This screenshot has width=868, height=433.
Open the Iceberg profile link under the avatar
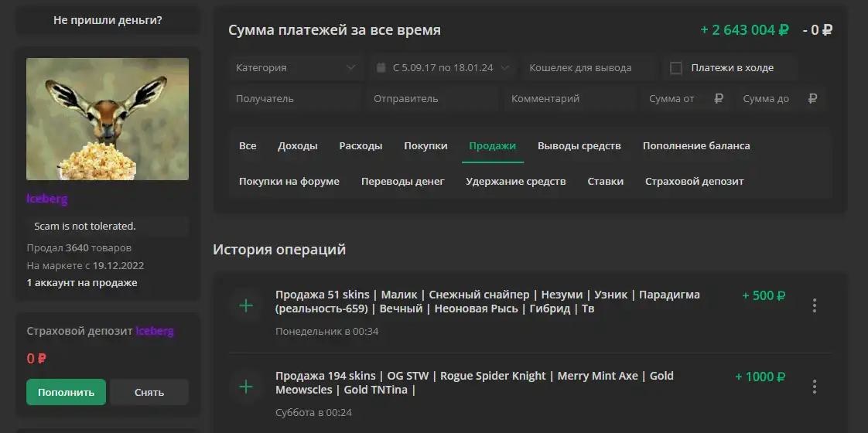[47, 199]
